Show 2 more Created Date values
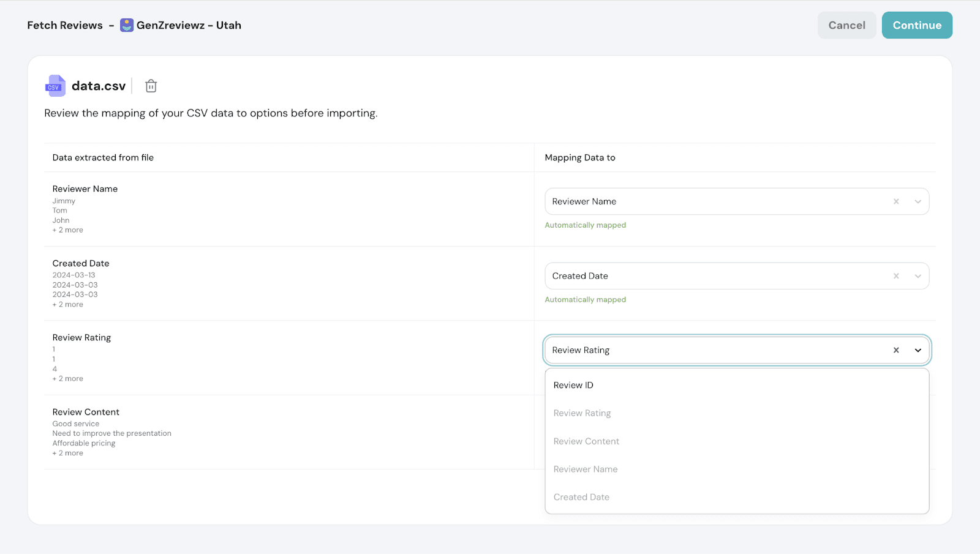Screen dimensions: 980x554 click(68, 305)
